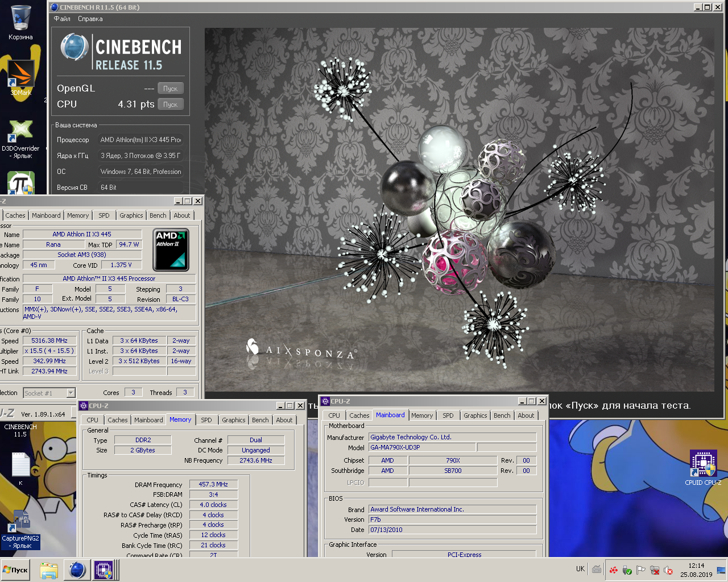The image size is (728, 582).
Task: Switch to CPU-Z via its taskbar icon
Action: click(x=104, y=570)
